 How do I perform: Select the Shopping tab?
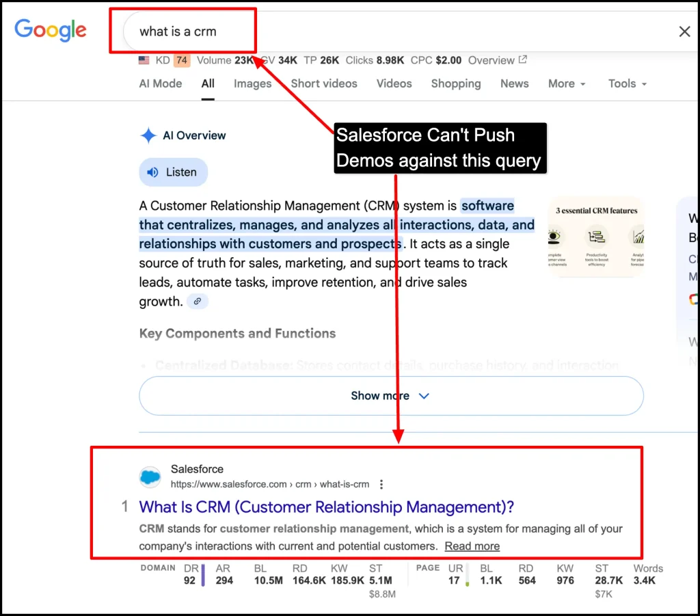pyautogui.click(x=455, y=83)
